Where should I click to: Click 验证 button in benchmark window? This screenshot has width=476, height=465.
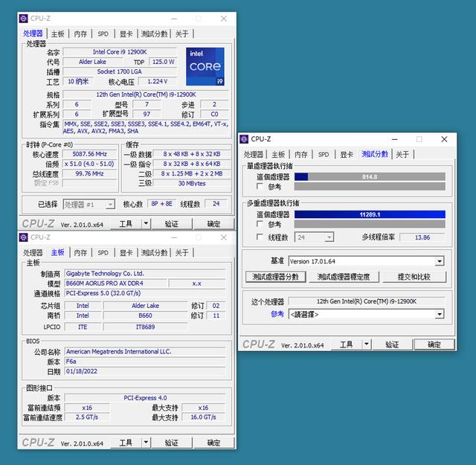(392, 344)
